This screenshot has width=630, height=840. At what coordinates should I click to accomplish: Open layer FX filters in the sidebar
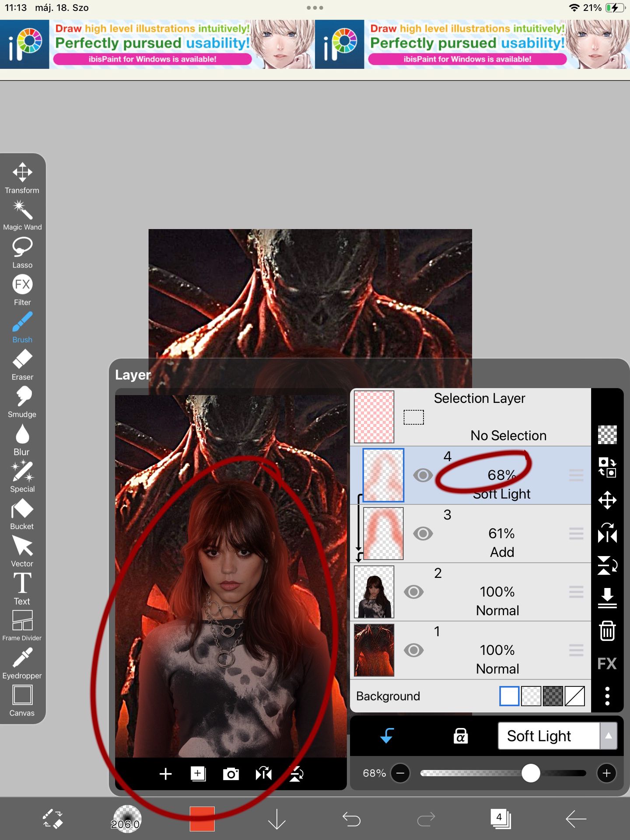coord(607,664)
